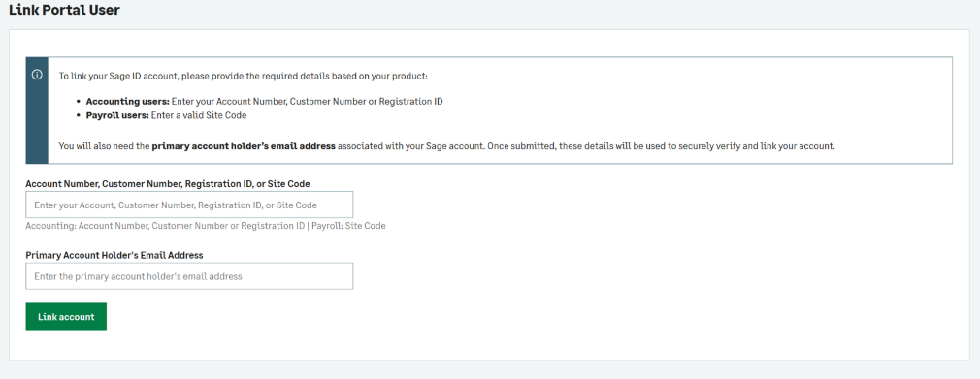Click the green Link account button
The image size is (980, 379).
click(66, 317)
